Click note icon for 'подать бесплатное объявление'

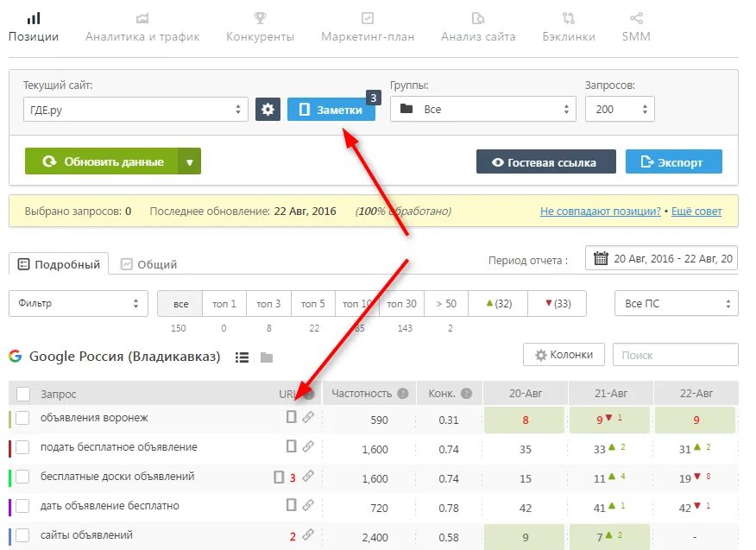291,446
